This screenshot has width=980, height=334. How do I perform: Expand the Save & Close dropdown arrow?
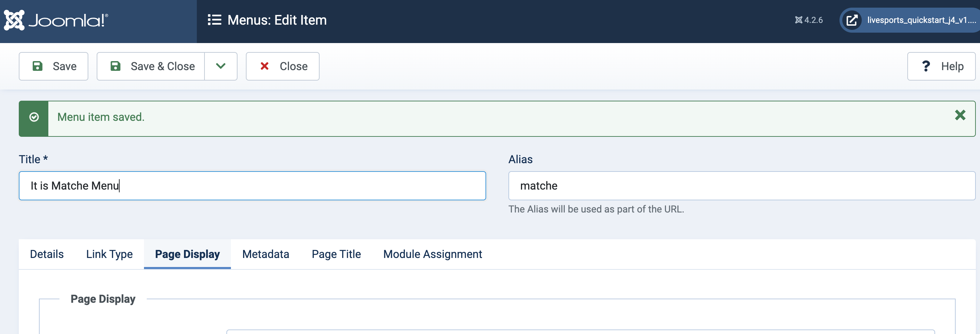220,67
